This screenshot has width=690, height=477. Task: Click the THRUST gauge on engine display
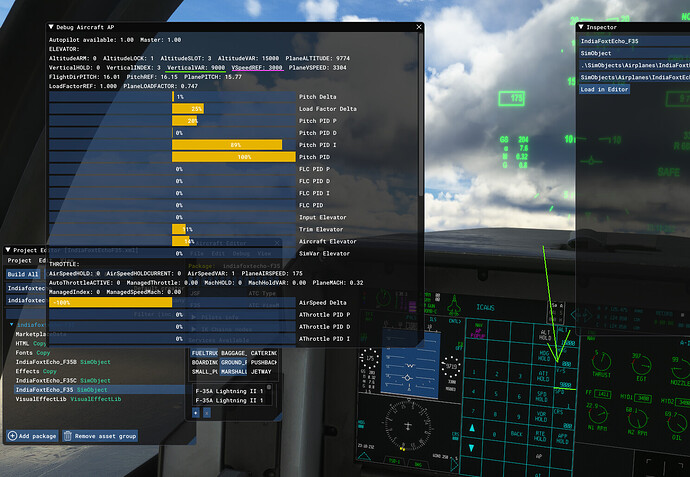(x=601, y=364)
